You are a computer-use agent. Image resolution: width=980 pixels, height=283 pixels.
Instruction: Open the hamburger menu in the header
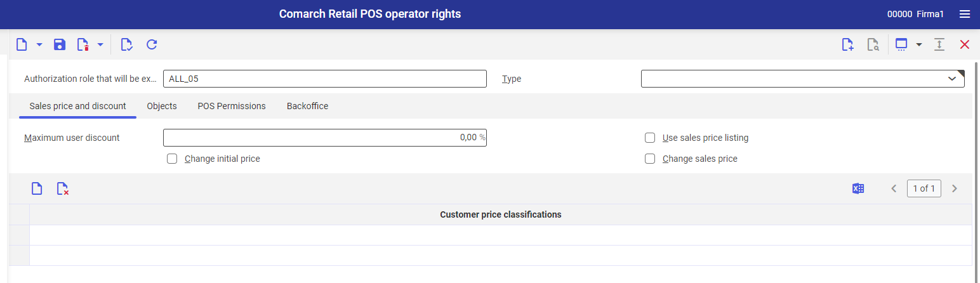[x=965, y=14]
